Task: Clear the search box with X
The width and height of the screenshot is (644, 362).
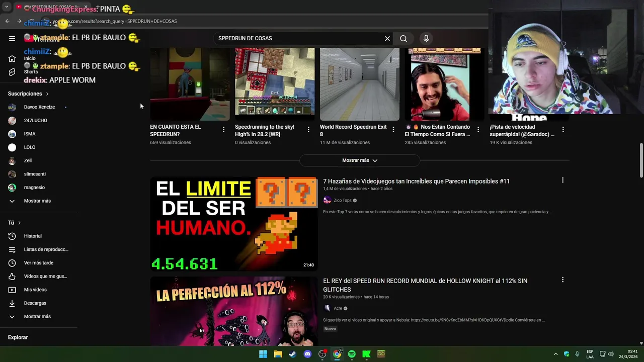Action: tap(387, 38)
